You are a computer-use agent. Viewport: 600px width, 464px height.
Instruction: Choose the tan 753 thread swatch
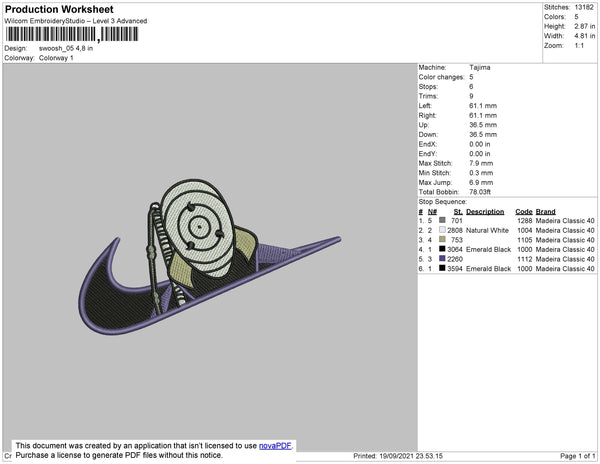442,239
